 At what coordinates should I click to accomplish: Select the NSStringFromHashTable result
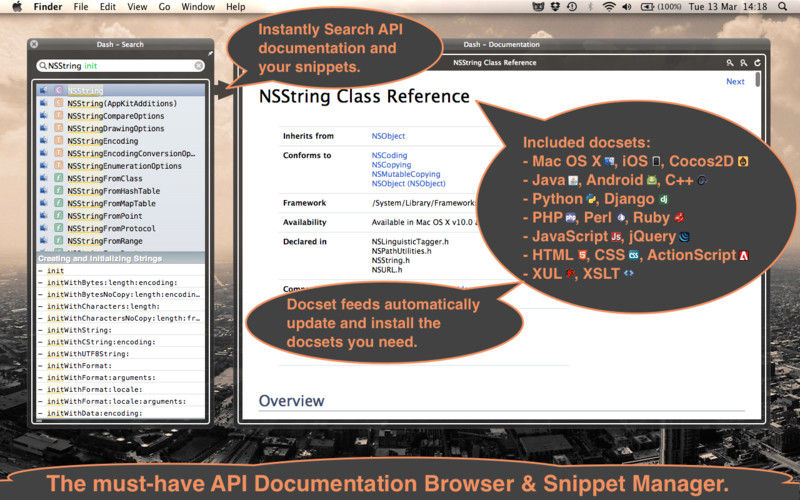(121, 191)
